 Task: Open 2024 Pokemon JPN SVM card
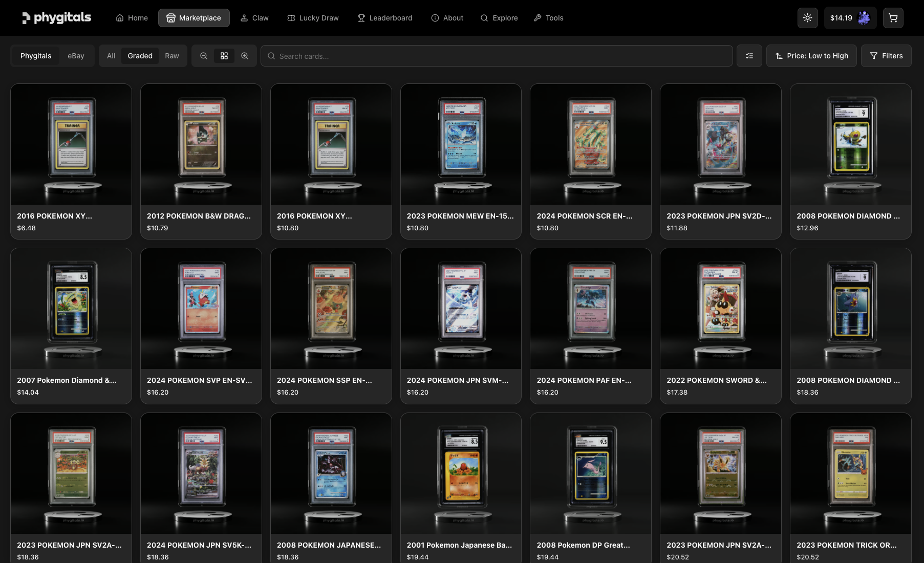point(461,326)
